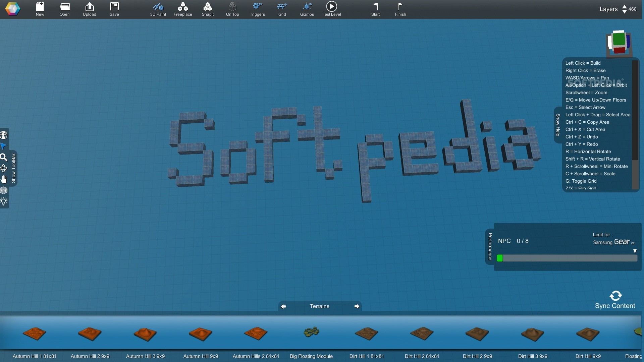The width and height of the screenshot is (644, 362).
Task: Click the textured cube icon
Action: [4, 190]
